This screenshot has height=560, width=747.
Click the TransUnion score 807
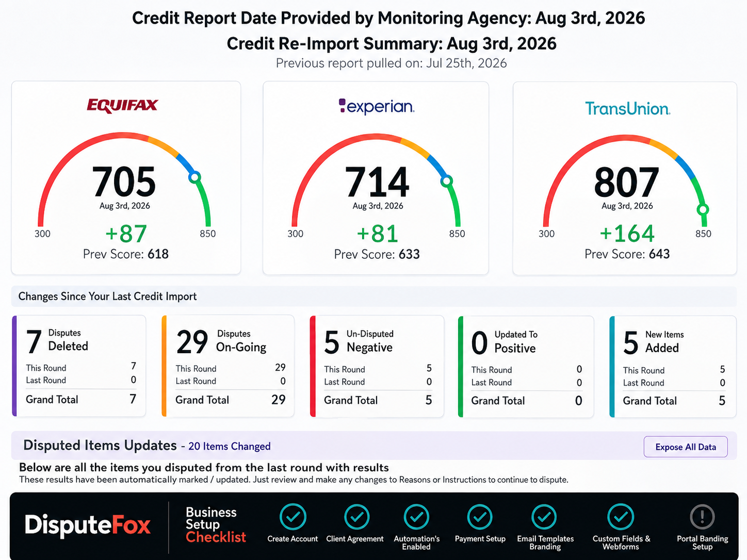click(627, 182)
